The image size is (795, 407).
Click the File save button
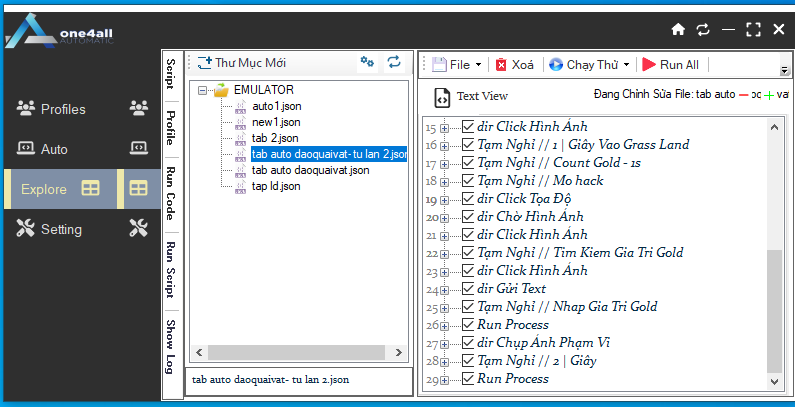[451, 65]
